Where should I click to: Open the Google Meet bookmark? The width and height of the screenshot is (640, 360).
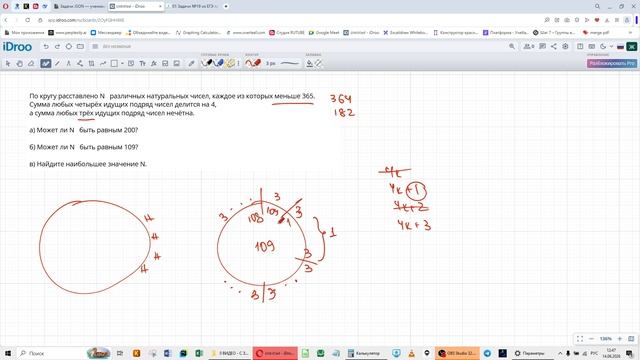[x=324, y=32]
